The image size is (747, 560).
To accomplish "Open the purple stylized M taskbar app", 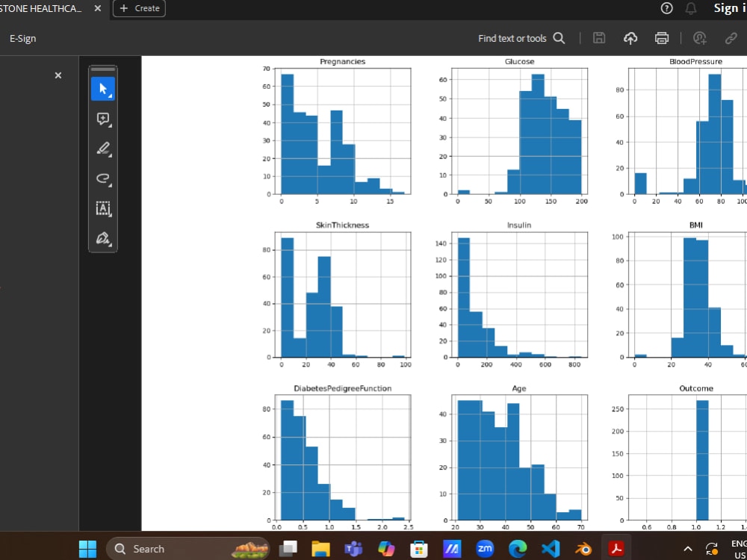I will [452, 549].
